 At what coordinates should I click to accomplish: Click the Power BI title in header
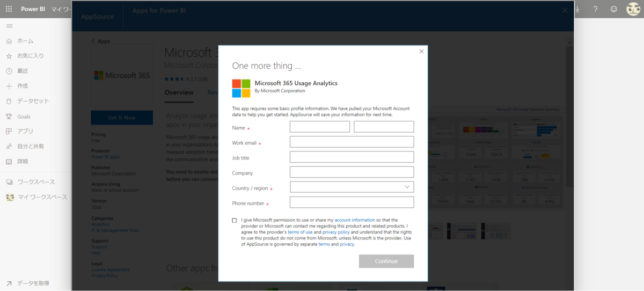pos(33,9)
